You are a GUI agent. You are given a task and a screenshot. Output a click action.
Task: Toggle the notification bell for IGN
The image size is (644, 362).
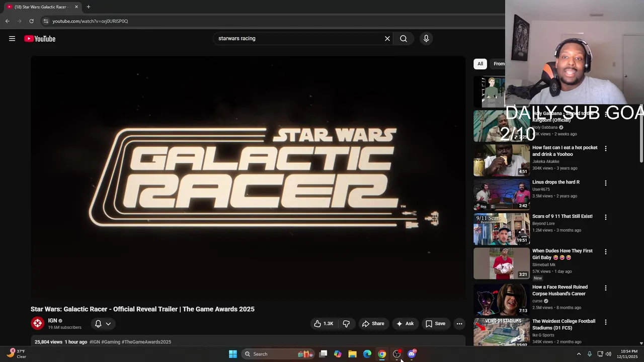click(x=98, y=324)
